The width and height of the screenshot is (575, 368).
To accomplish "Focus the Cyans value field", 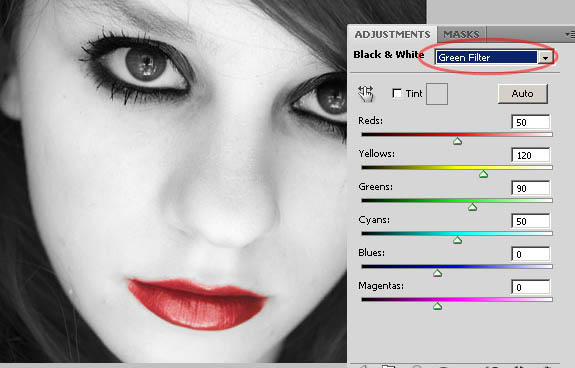I will point(531,221).
